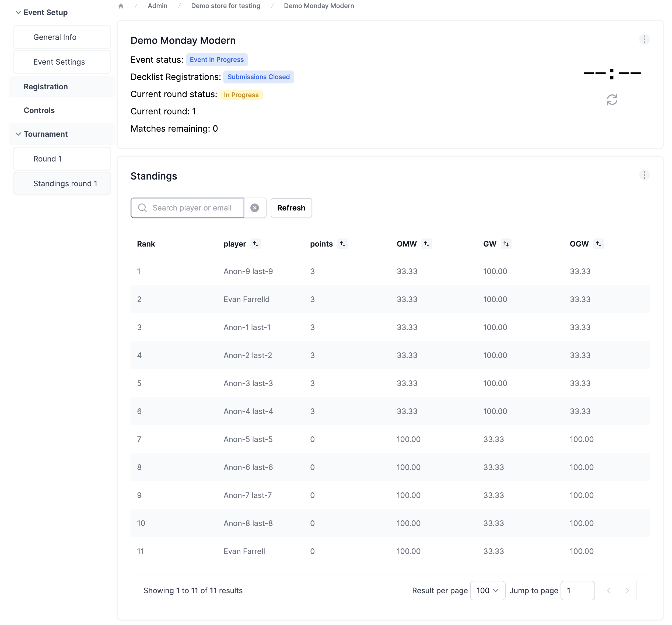Sort standings by OMW column
The height and width of the screenshot is (625, 672).
(426, 244)
